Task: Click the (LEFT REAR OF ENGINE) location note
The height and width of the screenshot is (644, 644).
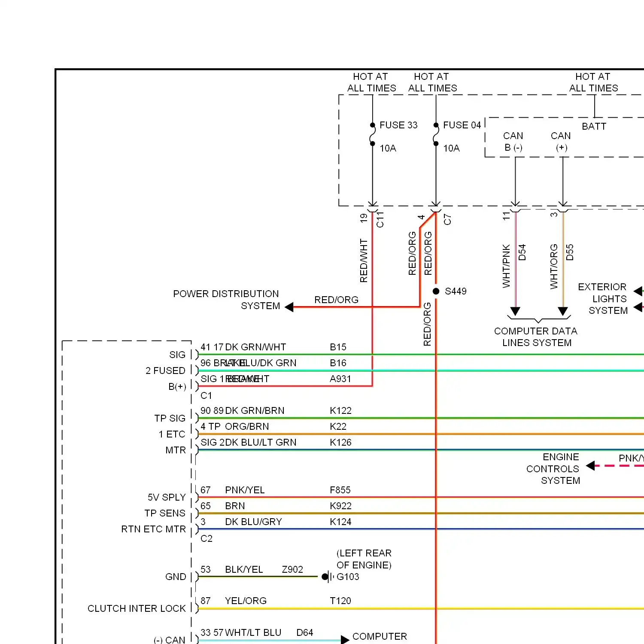Action: [x=364, y=559]
